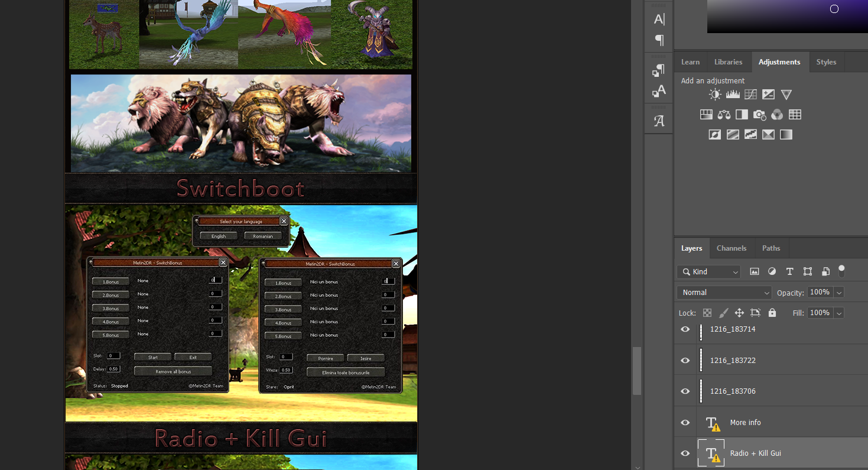Screen dimensions: 868x470
Task: Filter layers by shape layers
Action: tap(808, 271)
